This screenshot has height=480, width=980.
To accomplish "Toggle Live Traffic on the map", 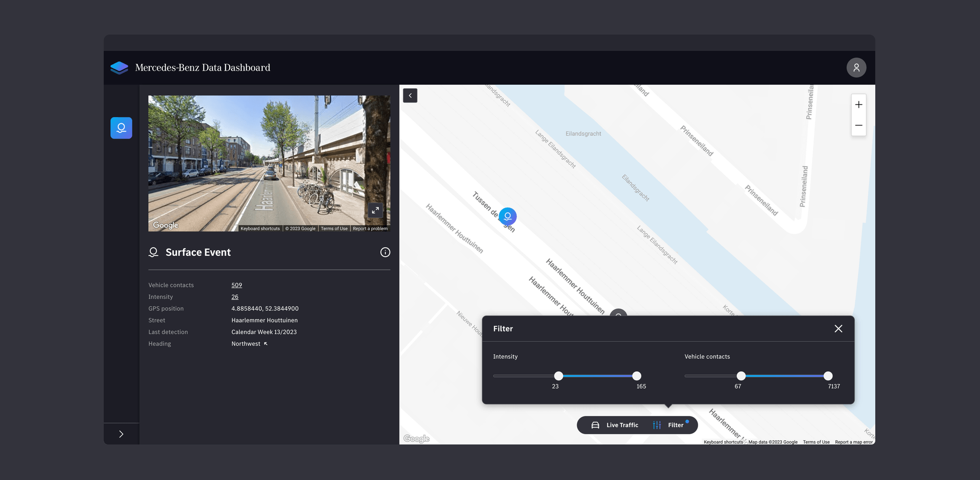I will 615,425.
